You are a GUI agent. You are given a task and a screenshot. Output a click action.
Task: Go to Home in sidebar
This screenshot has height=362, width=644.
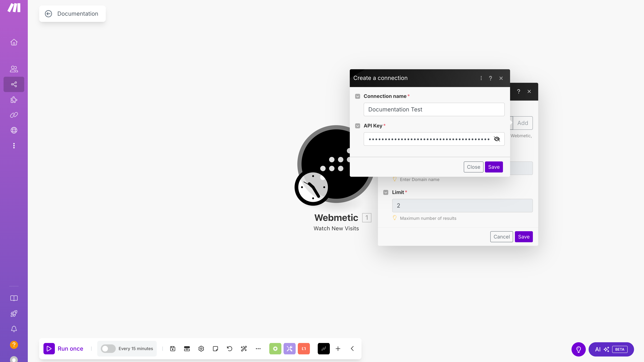coord(14,42)
